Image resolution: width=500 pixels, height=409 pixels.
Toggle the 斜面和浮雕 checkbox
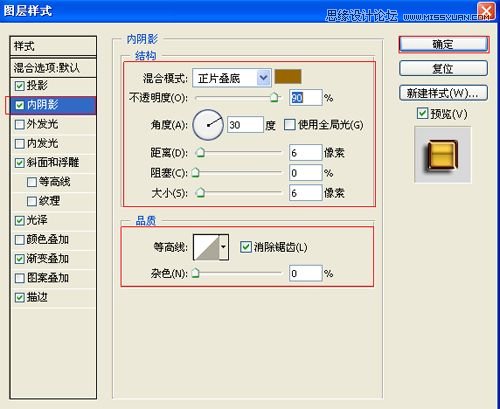pos(20,163)
